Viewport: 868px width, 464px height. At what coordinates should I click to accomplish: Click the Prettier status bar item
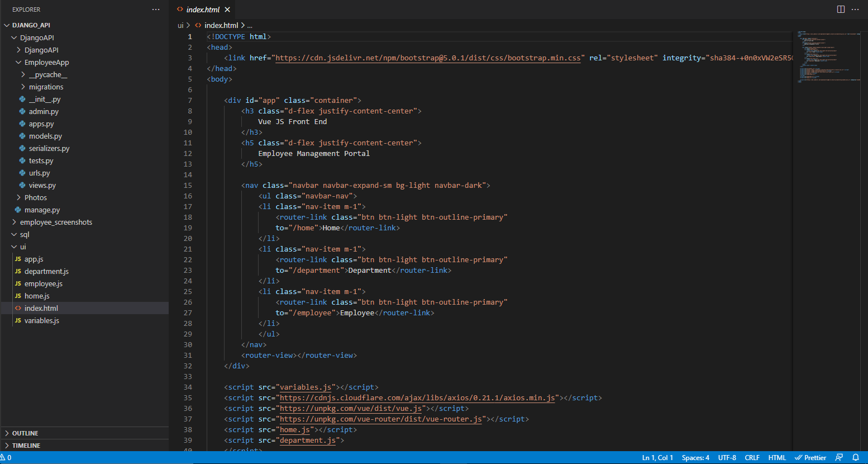(x=810, y=457)
